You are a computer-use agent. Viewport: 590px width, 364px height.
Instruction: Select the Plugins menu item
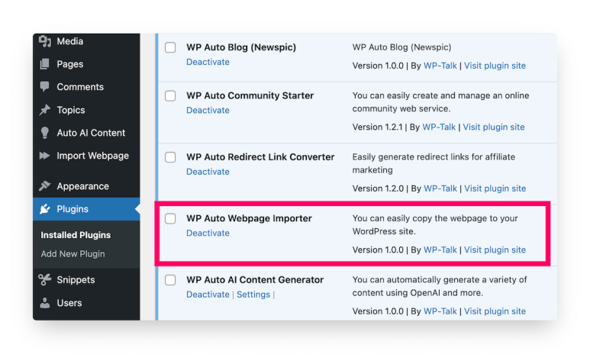coord(86,208)
